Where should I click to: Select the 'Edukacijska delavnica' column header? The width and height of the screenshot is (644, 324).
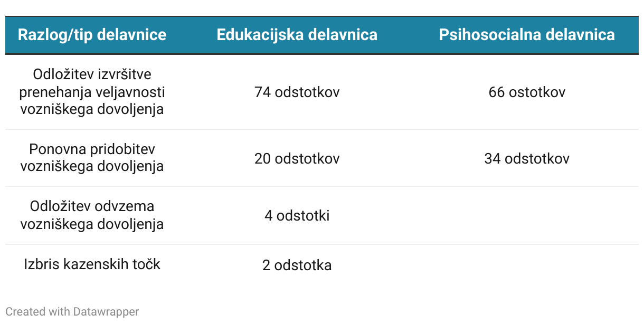297,35
